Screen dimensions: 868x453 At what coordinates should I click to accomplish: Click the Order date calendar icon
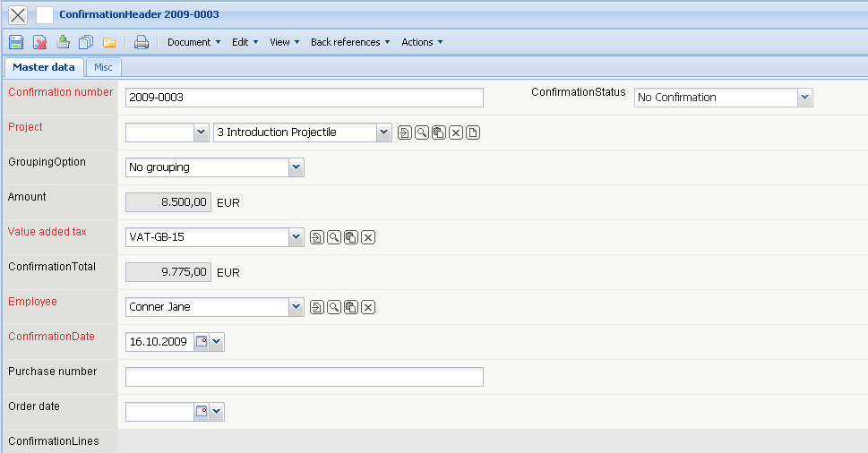coord(202,412)
